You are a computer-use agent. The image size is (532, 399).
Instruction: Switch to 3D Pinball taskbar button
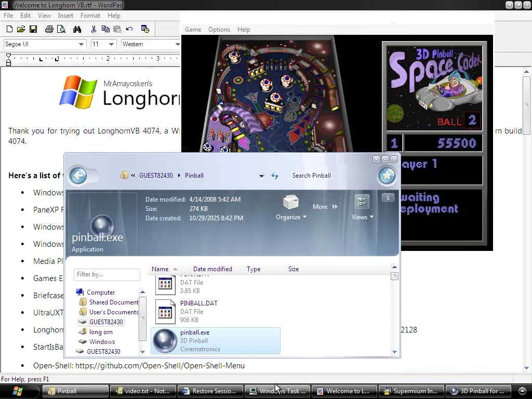(478, 391)
